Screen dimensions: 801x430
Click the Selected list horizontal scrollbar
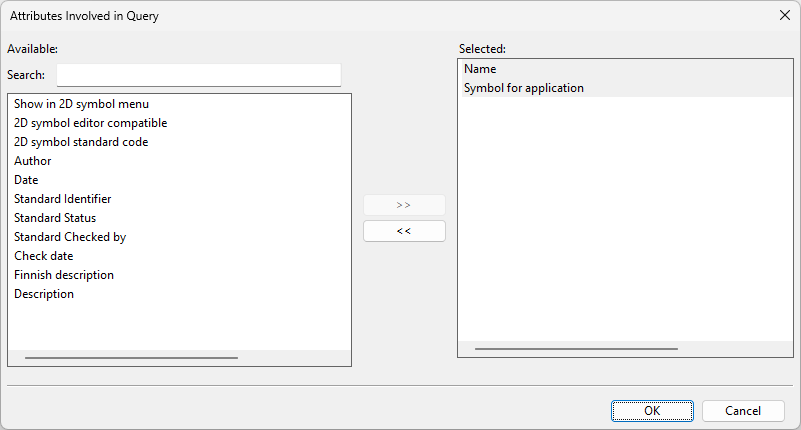click(576, 349)
